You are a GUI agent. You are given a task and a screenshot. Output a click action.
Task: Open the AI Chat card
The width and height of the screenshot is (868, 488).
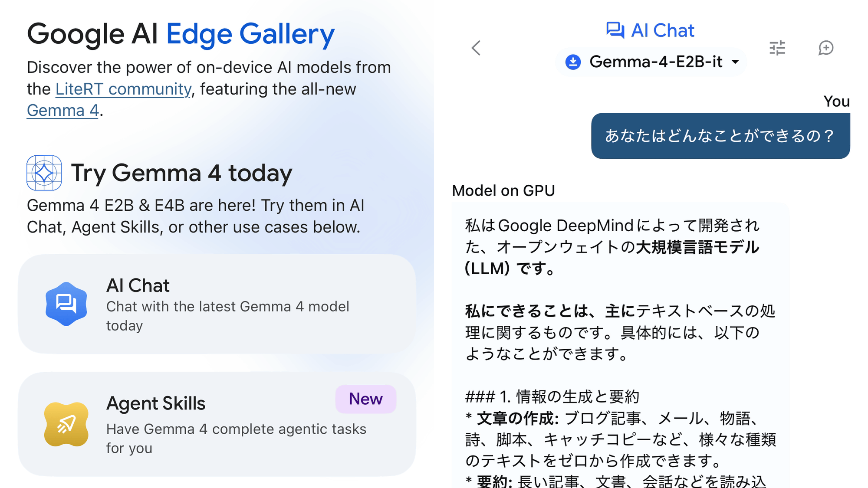pos(217,304)
